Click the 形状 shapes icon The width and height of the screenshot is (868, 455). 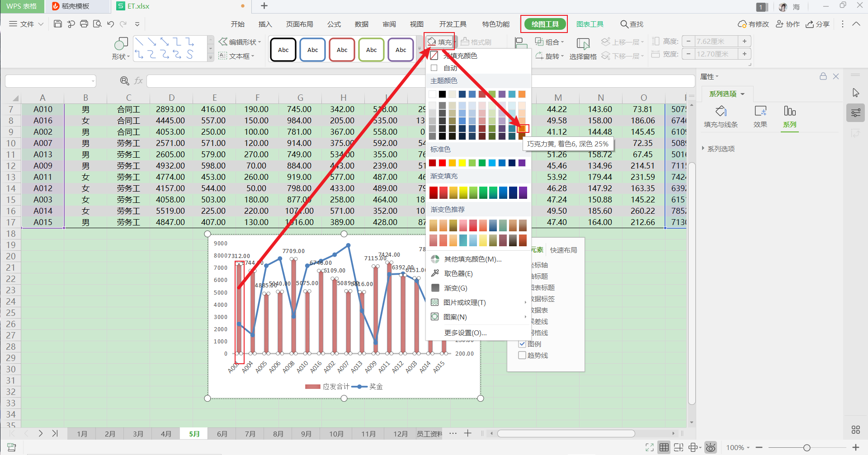(121, 44)
